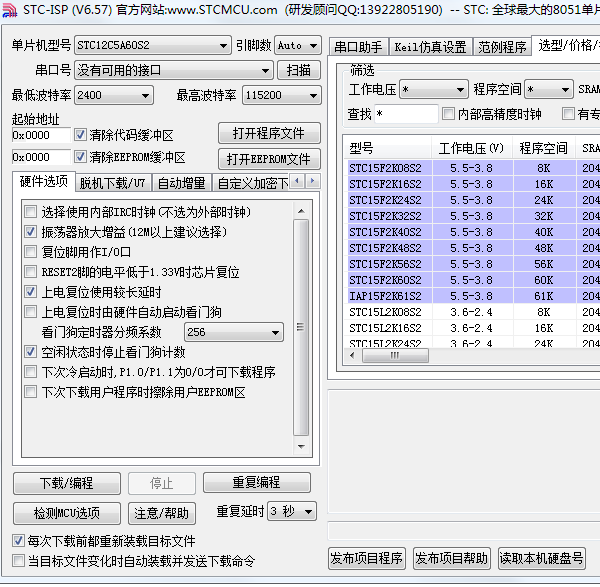Viewport: 600px width, 587px height.
Task: Enable 下次下载用户程序时擦除用户EEPROM区
Action: (x=30, y=392)
